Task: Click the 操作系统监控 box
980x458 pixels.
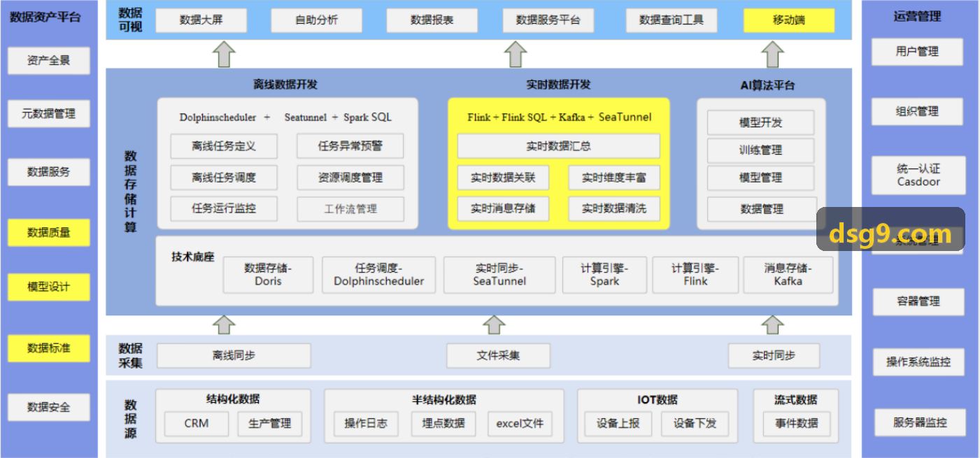Action: pyautogui.click(x=918, y=362)
